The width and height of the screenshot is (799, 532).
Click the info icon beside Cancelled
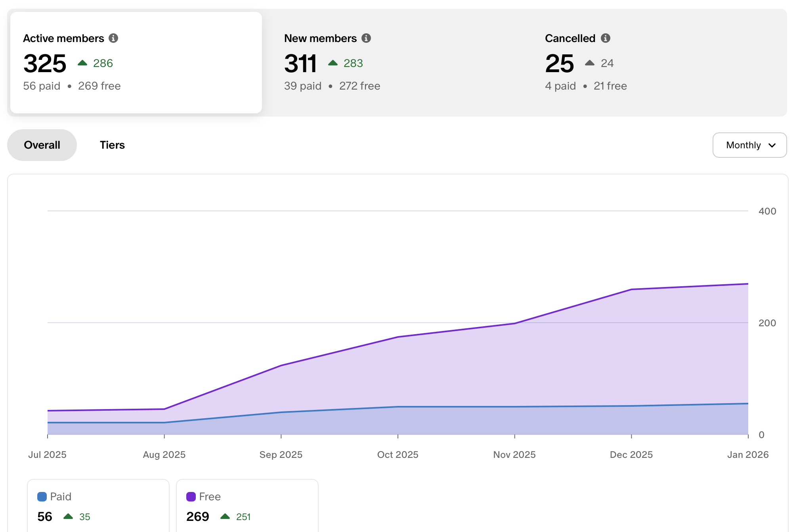(606, 38)
